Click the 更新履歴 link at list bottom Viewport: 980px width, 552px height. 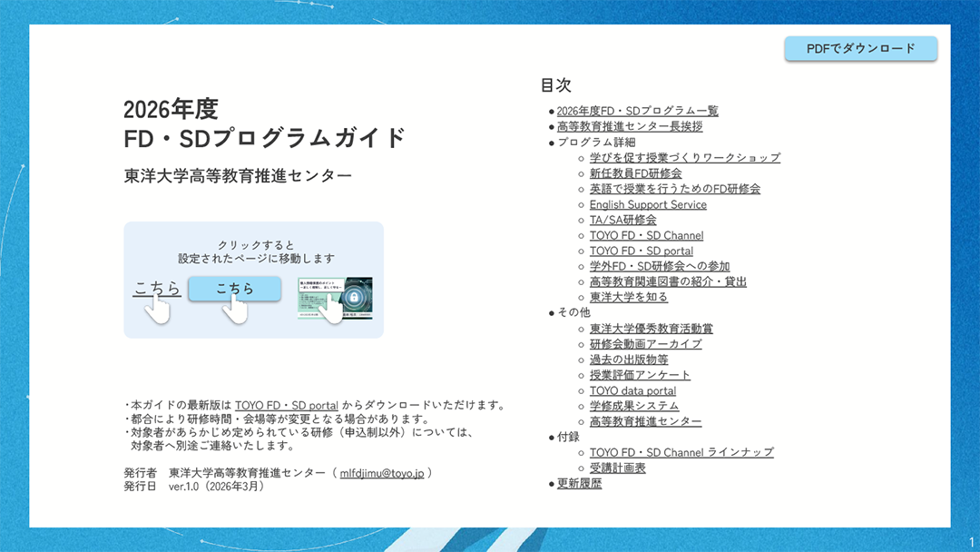click(577, 482)
